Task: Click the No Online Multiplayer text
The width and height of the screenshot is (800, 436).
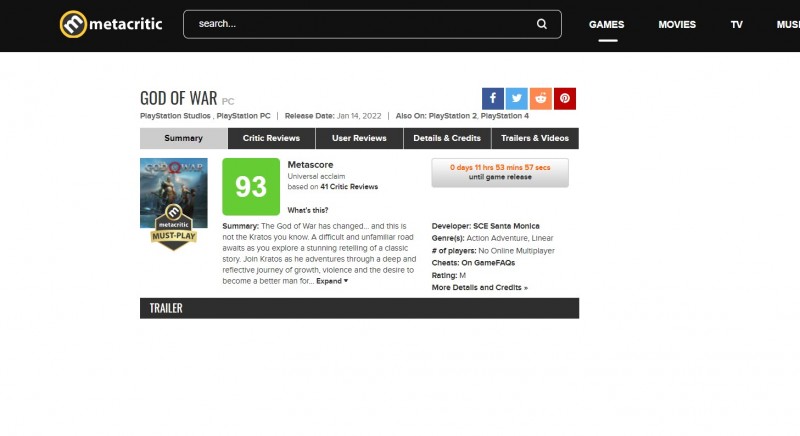Action: [516, 251]
